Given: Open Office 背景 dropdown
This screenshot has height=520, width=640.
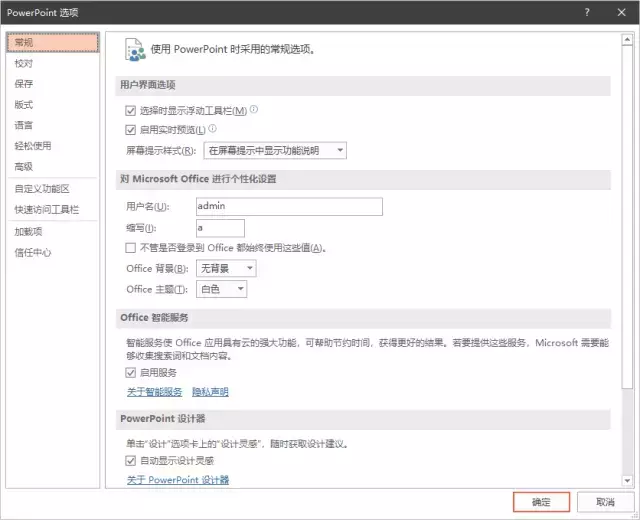Looking at the screenshot, I should click(x=226, y=269).
